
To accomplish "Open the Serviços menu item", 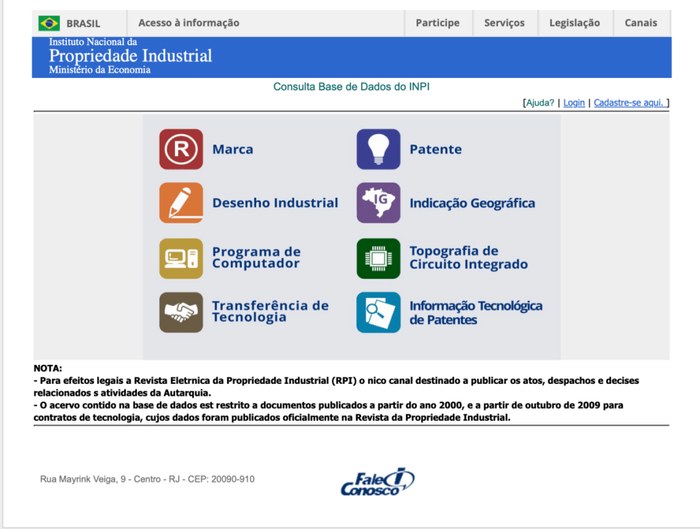I will coord(504,23).
